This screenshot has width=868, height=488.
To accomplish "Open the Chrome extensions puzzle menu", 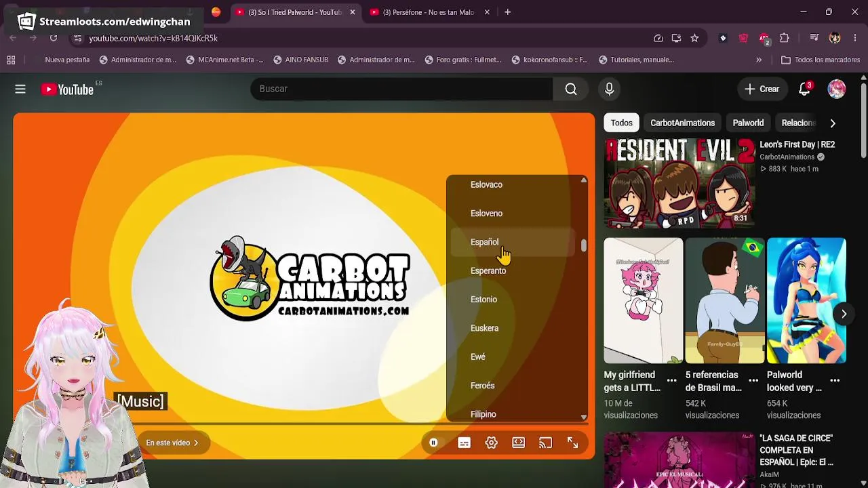I will (785, 38).
